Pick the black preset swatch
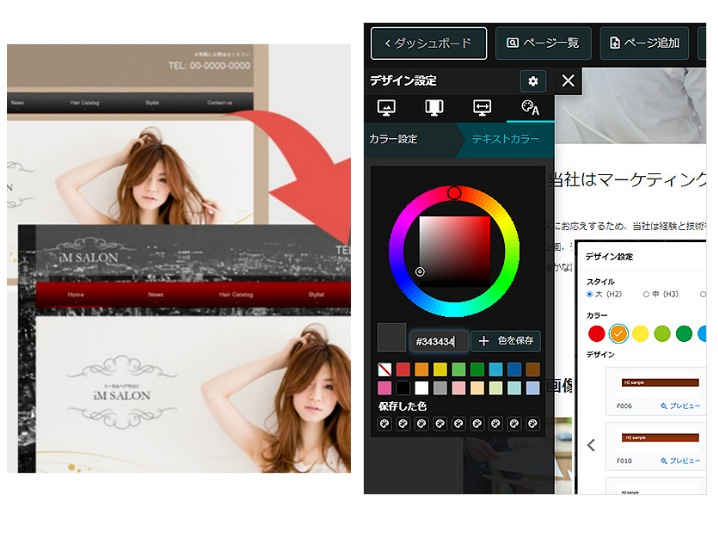718x538 pixels. (x=403, y=388)
